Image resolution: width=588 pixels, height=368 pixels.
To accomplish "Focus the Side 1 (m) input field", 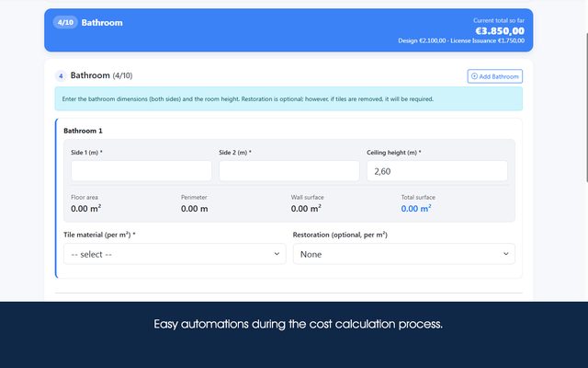I will pyautogui.click(x=141, y=171).
